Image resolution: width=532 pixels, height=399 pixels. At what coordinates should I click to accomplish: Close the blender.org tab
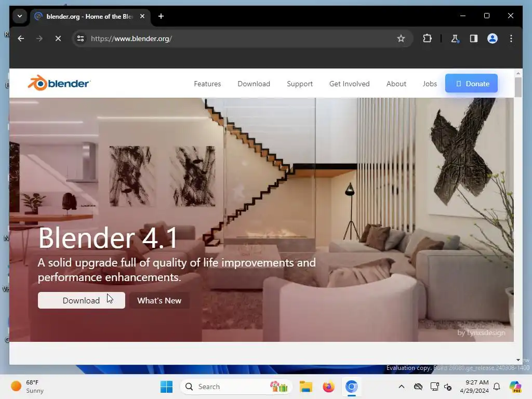click(x=142, y=16)
